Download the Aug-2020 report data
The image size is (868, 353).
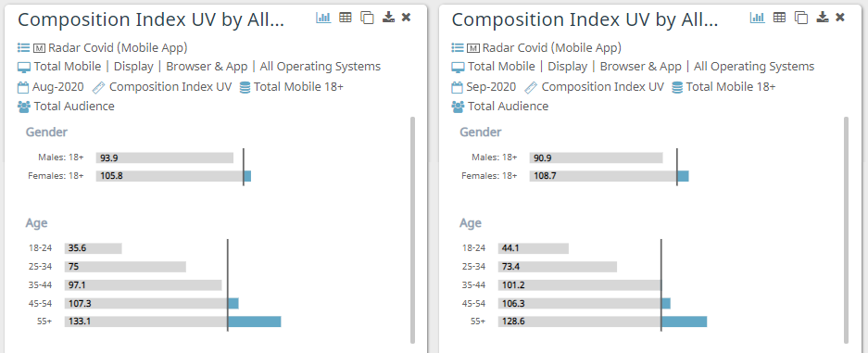click(x=388, y=18)
